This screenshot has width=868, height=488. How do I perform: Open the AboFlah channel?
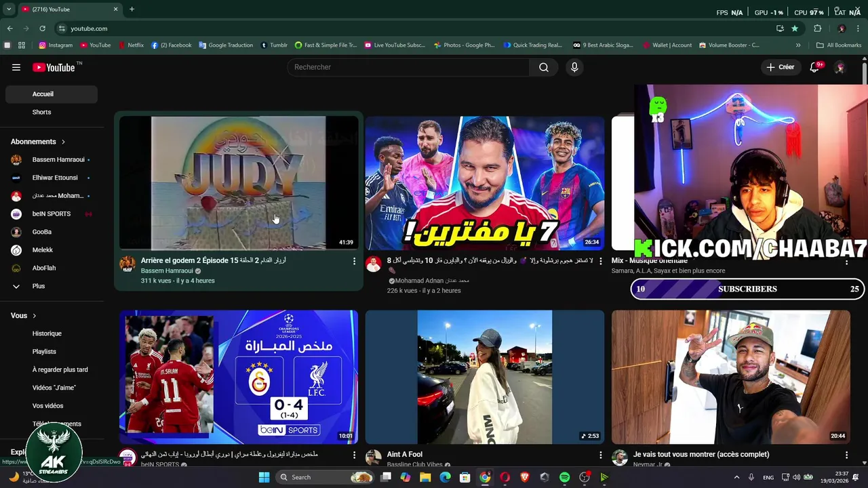[52, 268]
